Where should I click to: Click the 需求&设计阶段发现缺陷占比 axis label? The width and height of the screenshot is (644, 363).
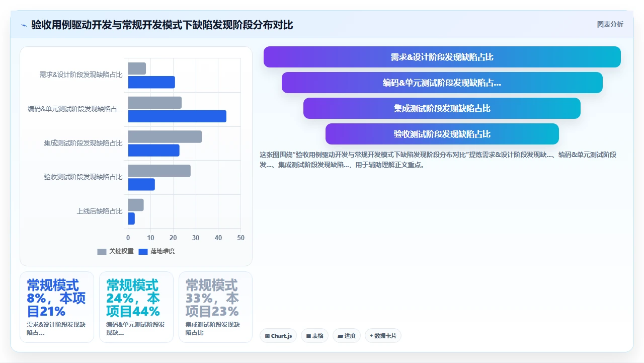click(81, 75)
